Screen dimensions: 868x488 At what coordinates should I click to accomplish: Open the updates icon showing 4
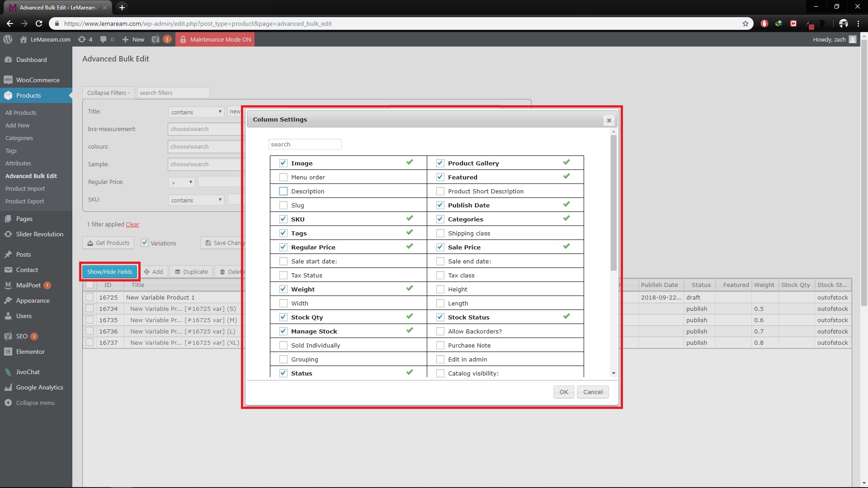click(x=82, y=39)
